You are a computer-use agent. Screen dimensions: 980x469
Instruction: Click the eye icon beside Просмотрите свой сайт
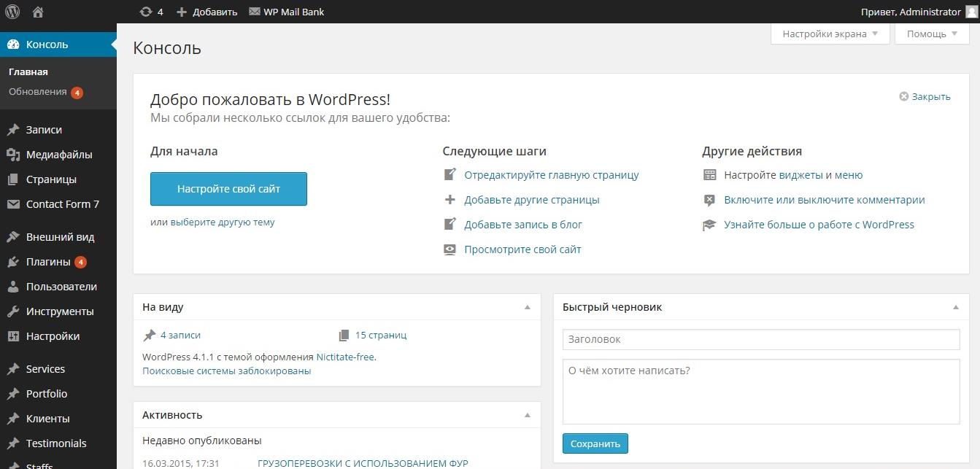click(x=450, y=249)
